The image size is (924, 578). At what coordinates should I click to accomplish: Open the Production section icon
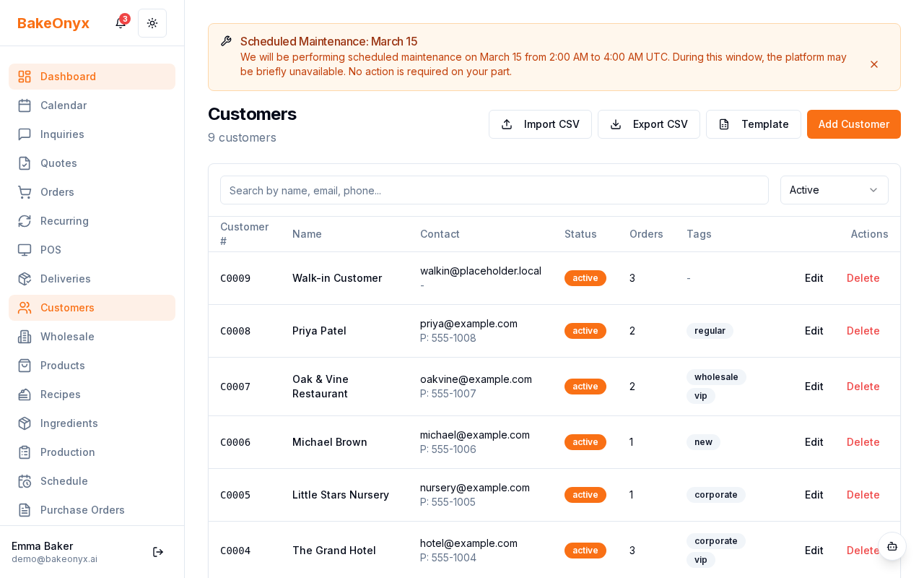pyautogui.click(x=24, y=452)
